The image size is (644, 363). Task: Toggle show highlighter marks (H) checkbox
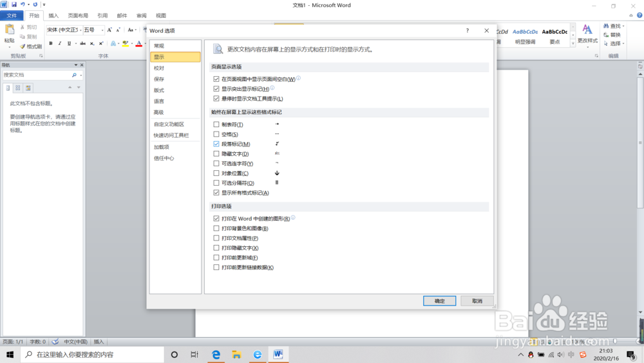(x=216, y=89)
